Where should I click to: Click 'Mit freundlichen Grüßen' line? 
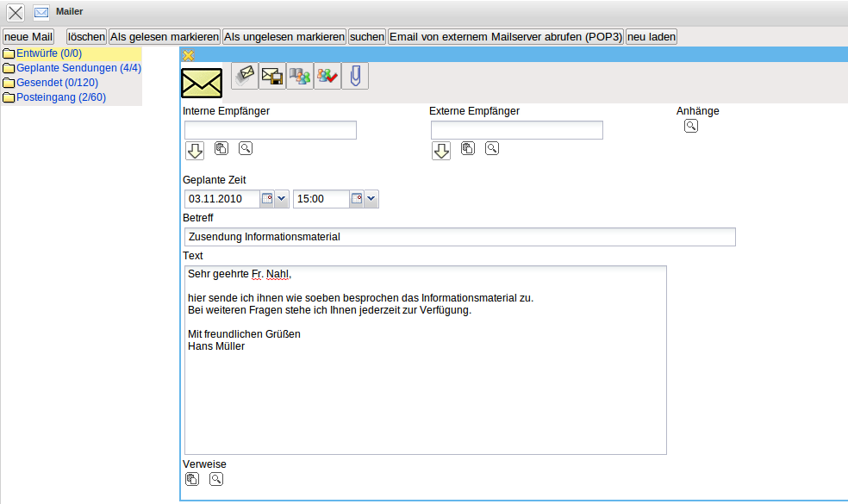(x=244, y=334)
